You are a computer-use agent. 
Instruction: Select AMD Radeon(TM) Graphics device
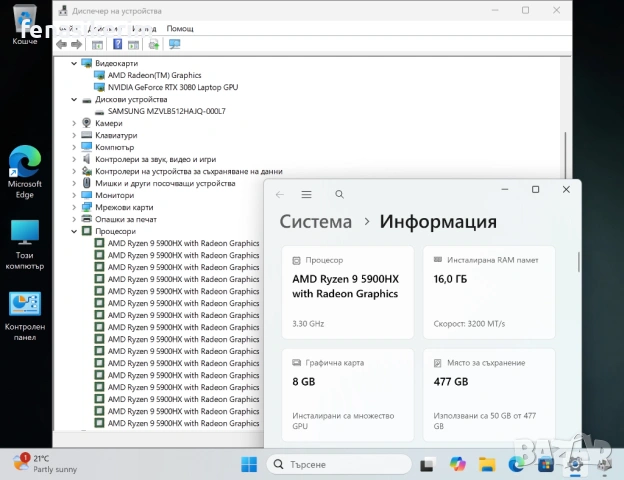(154, 75)
